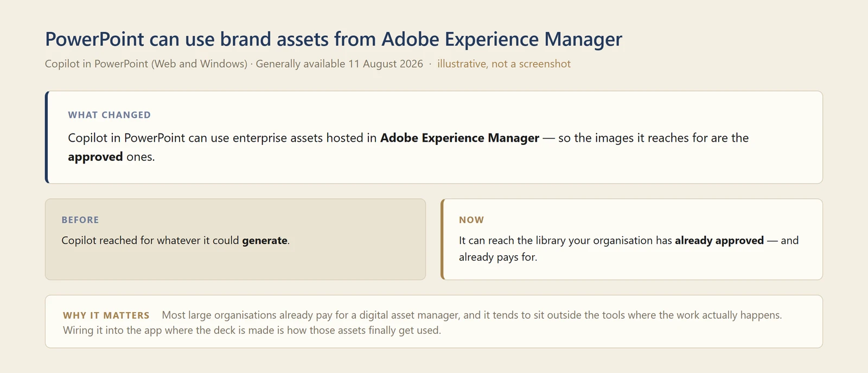Screen dimensions: 868x373
Task: Click the 'BEFORE' card label
Action: tap(80, 220)
